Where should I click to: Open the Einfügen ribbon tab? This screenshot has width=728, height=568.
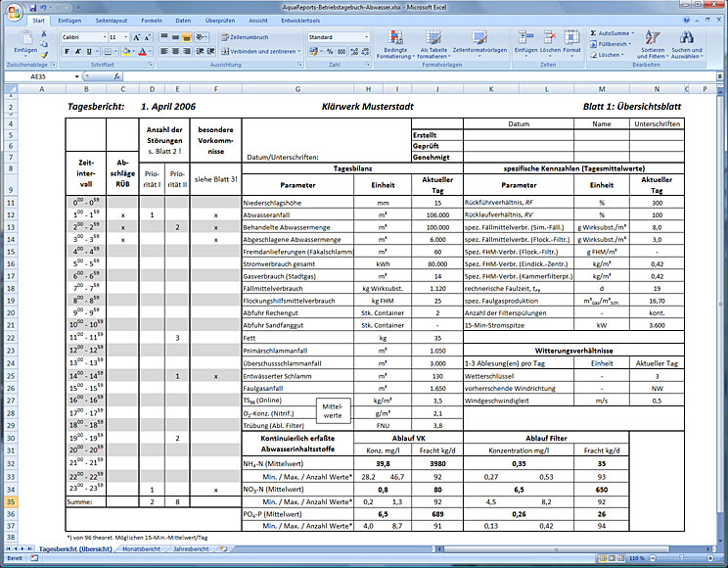point(69,21)
